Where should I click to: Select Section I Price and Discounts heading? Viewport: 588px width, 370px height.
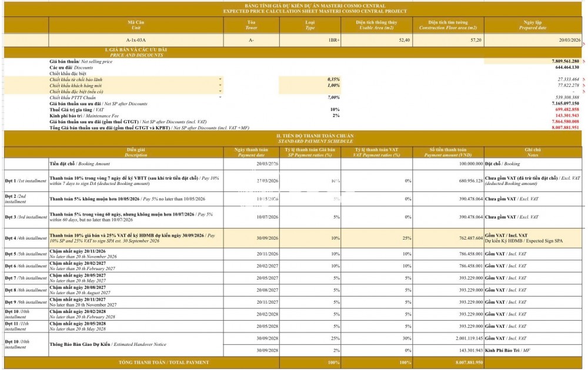[136, 52]
